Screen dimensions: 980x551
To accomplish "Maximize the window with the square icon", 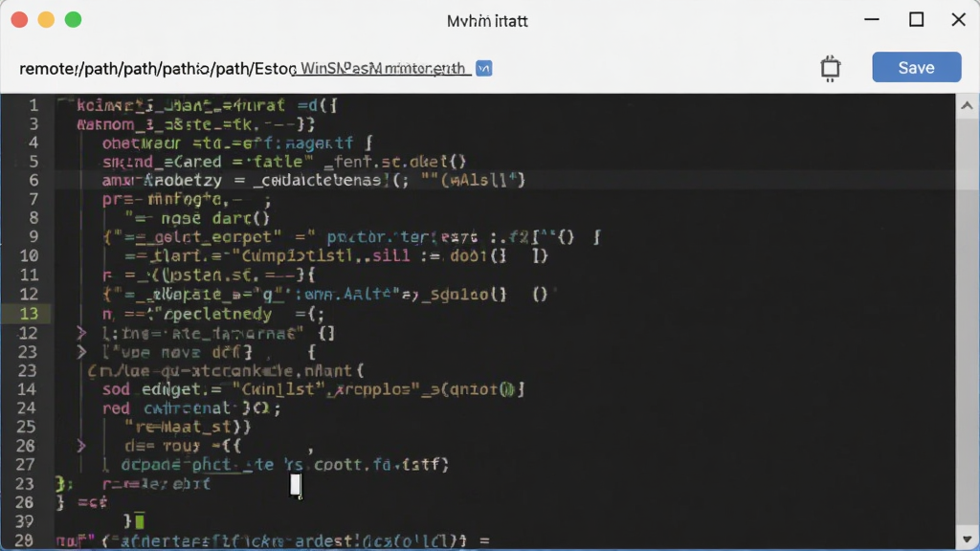I will point(916,20).
